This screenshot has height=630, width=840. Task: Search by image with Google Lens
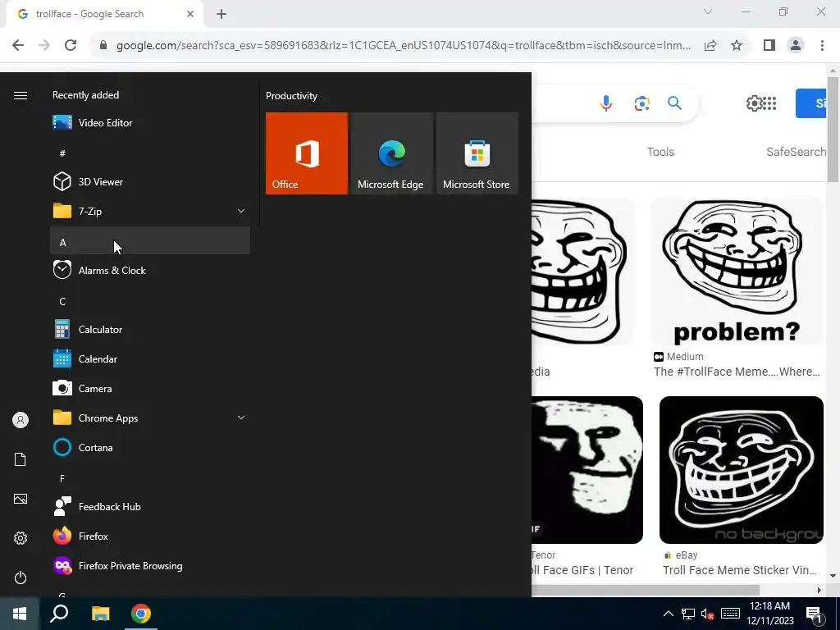[x=641, y=103]
